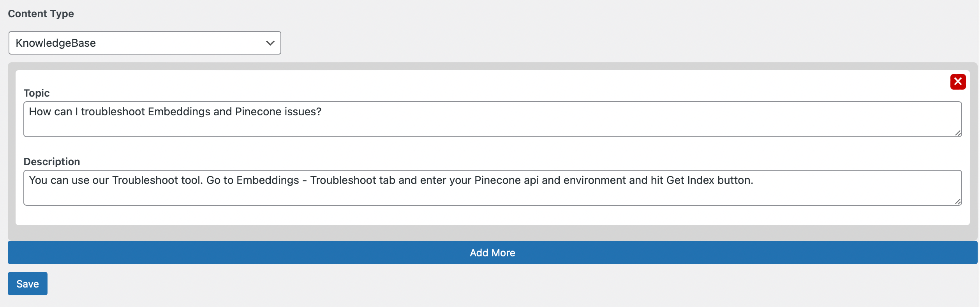Focus the Description text area
980x307 pixels.
coord(492,188)
